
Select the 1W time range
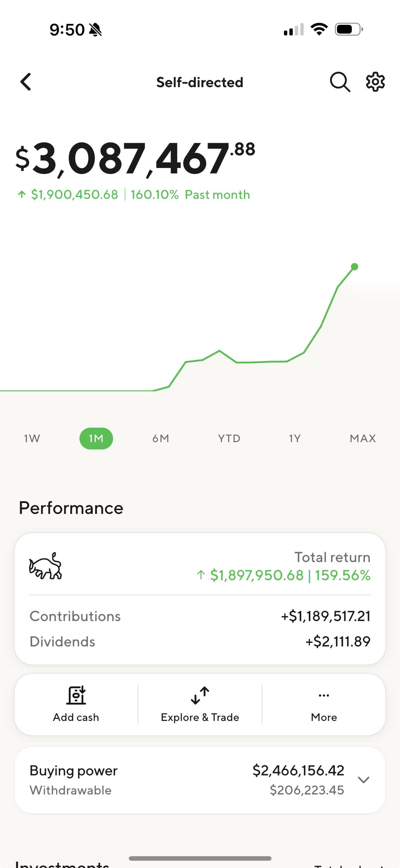pos(32,438)
